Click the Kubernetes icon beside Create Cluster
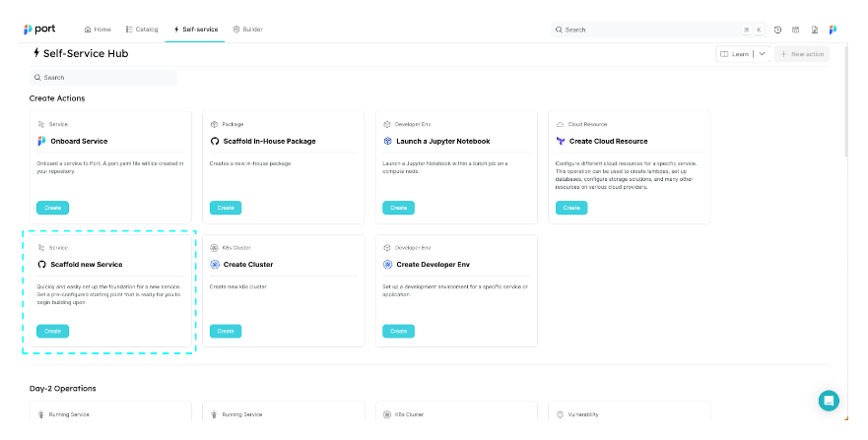The height and width of the screenshot is (440, 868). (x=215, y=264)
